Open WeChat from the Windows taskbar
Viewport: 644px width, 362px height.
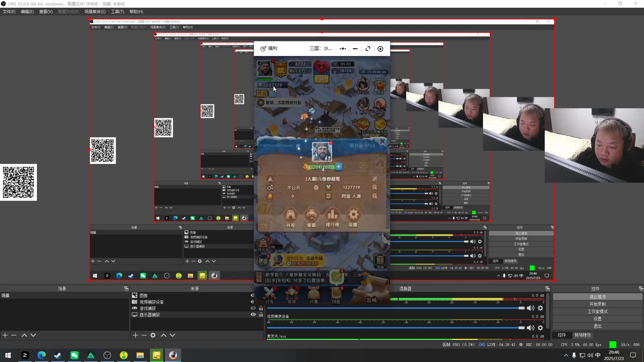pos(74,355)
